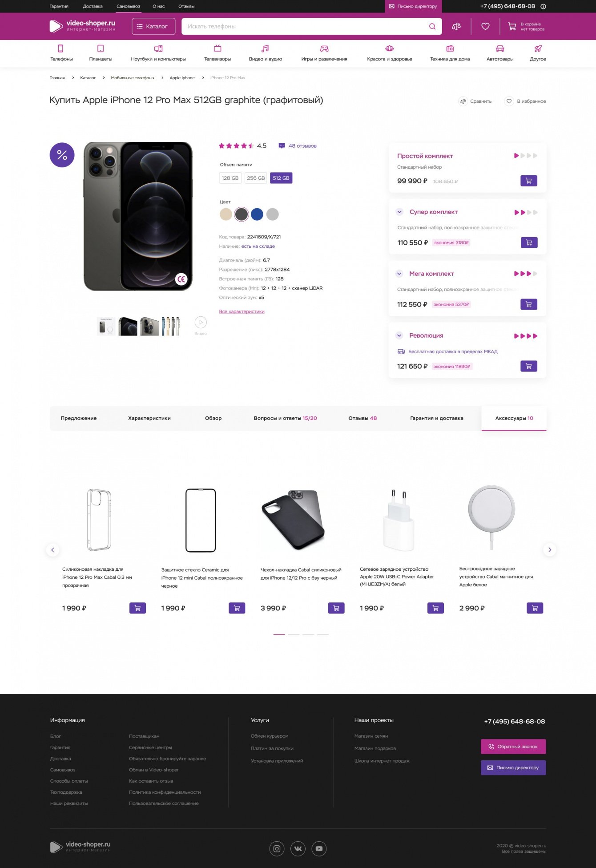Switch to the Характеристики tab
596x868 pixels.
[x=149, y=418]
